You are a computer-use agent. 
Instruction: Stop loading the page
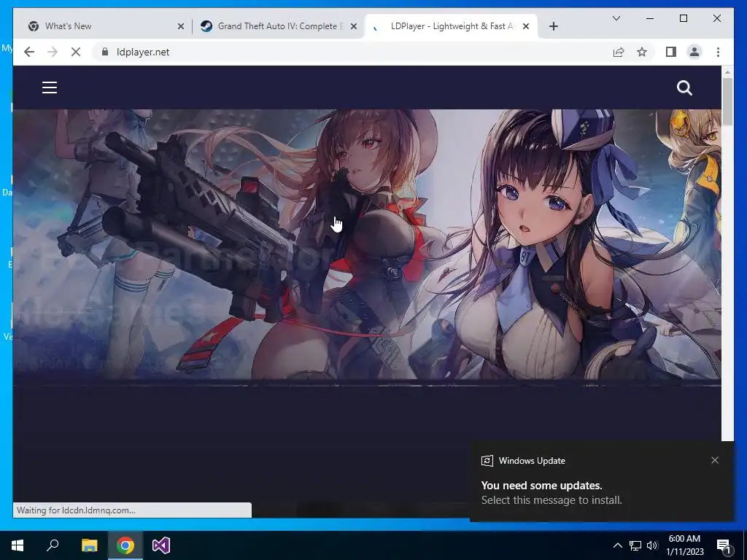coord(76,52)
